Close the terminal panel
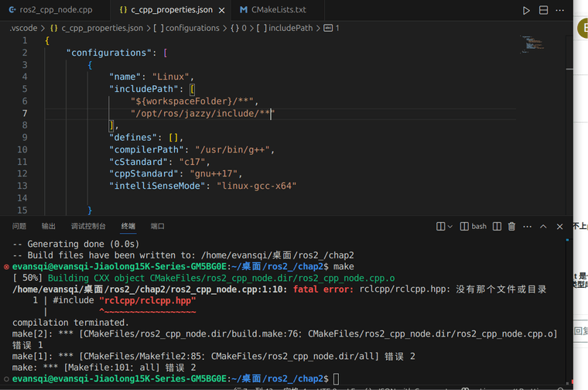588x390 pixels. coord(559,227)
